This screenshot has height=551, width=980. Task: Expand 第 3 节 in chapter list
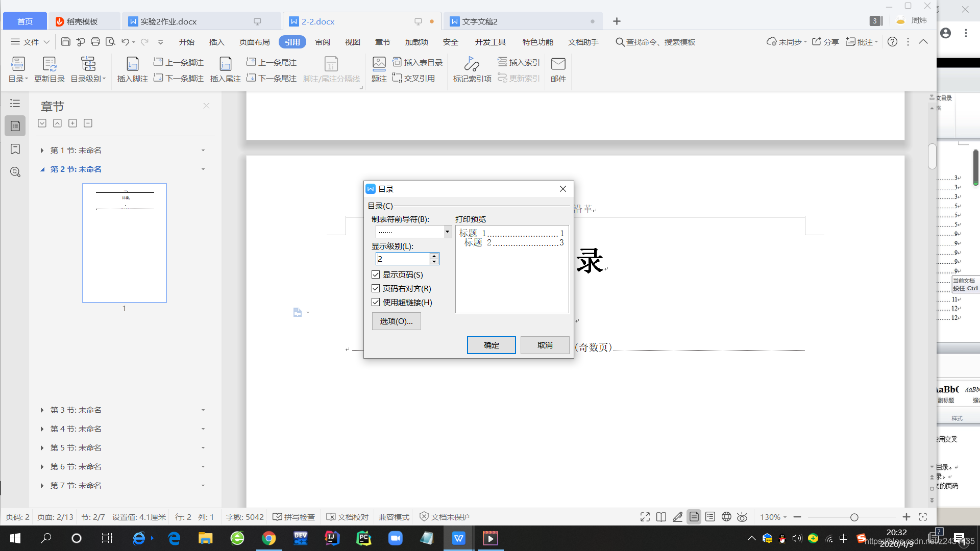pos(42,410)
